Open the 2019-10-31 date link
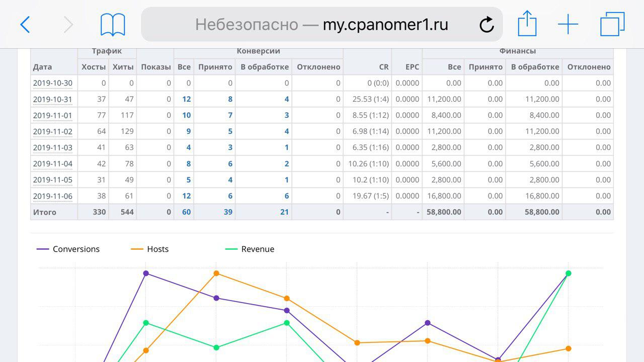 (x=53, y=99)
